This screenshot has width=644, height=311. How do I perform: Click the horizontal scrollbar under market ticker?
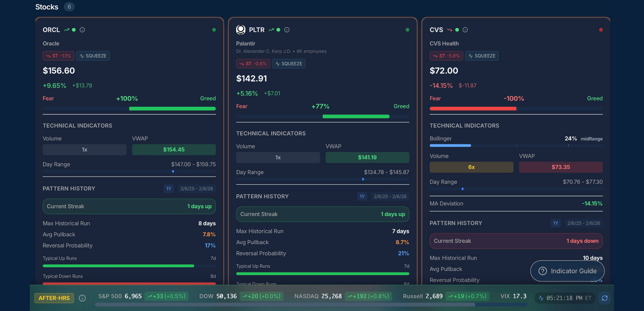pyautogui.click(x=285, y=305)
